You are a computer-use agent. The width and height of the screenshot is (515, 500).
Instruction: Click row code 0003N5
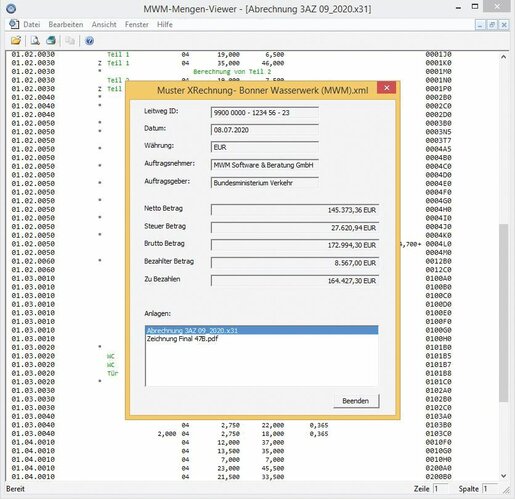pyautogui.click(x=438, y=132)
